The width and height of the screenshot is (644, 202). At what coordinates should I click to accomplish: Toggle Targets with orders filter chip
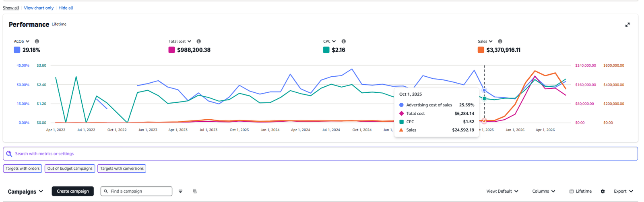point(23,169)
